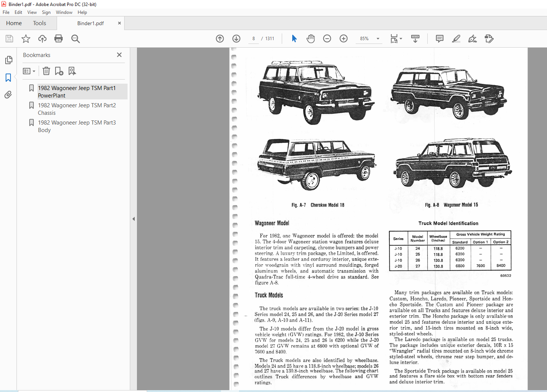Screen dimensions: 547x392
Task: Close the Bookmarks panel
Action: point(119,55)
